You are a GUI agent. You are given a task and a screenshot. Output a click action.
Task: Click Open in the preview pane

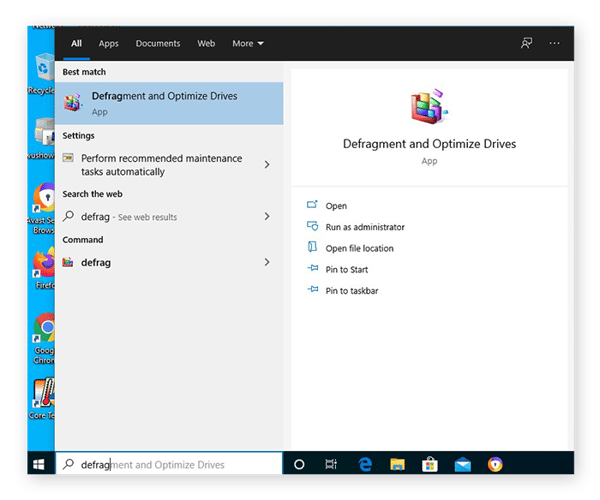pos(336,206)
